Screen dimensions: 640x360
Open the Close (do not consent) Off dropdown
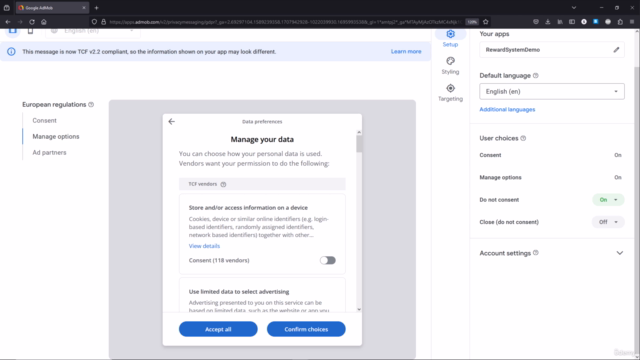click(608, 222)
